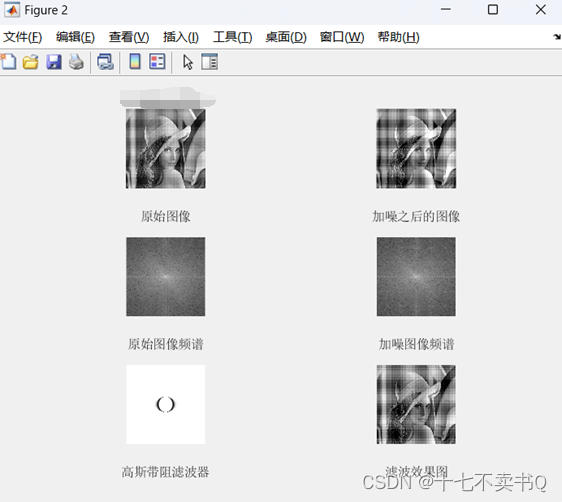562x502 pixels.
Task: Select the 高斯带阻滤波器 filter plot
Action: tap(166, 404)
